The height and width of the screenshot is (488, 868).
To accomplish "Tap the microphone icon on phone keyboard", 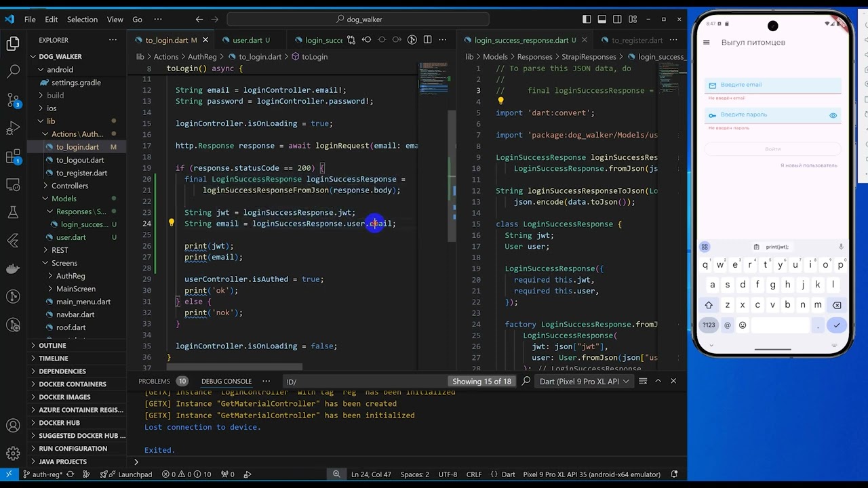I will [x=841, y=247].
